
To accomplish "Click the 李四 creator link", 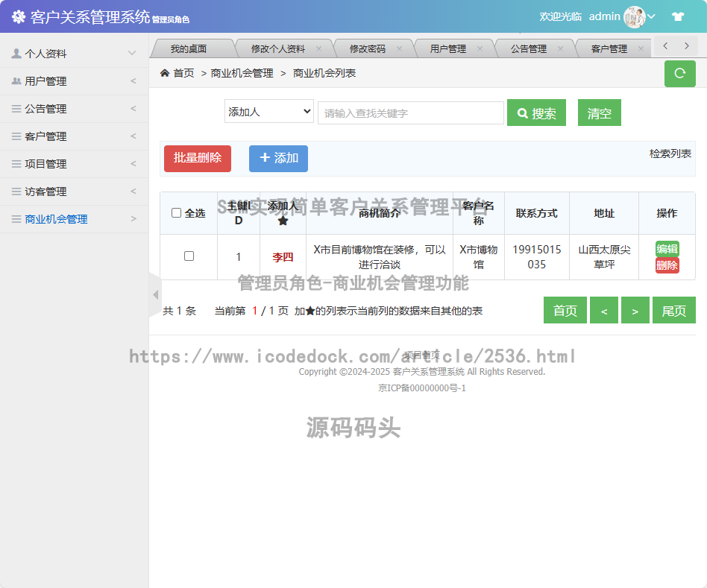I will click(283, 257).
